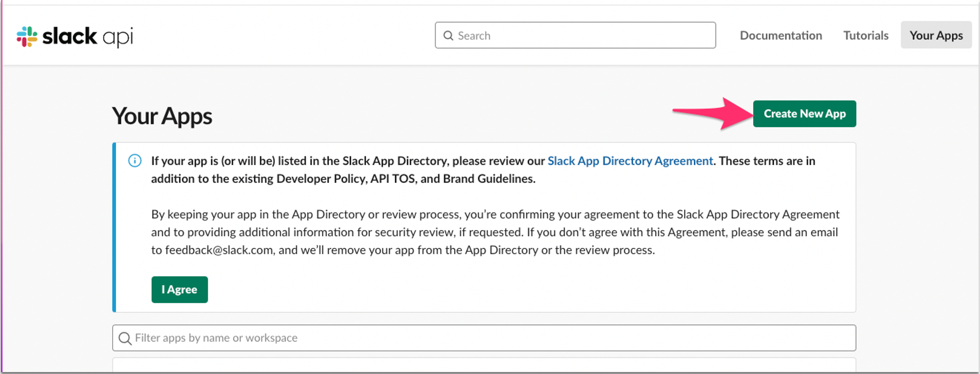Click the blue info icon in the notice

[x=135, y=161]
